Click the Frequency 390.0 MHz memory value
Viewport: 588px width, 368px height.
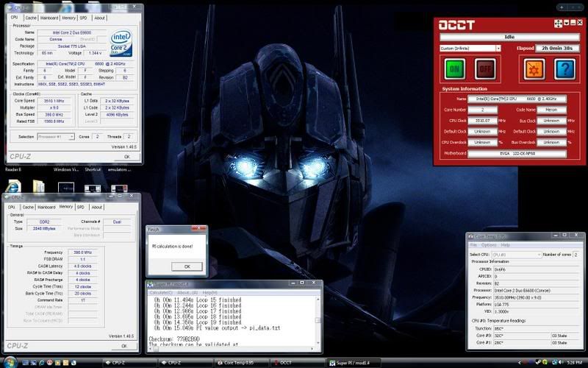[x=83, y=252]
